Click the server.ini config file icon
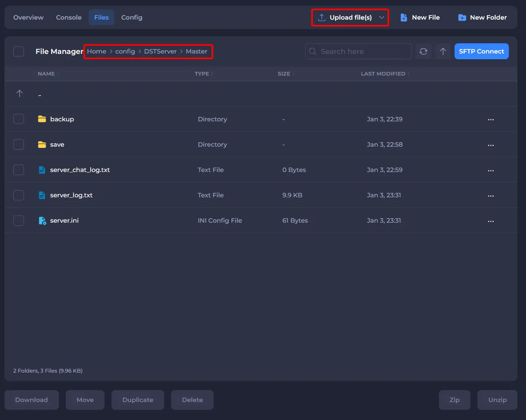The image size is (526, 420). coord(42,221)
